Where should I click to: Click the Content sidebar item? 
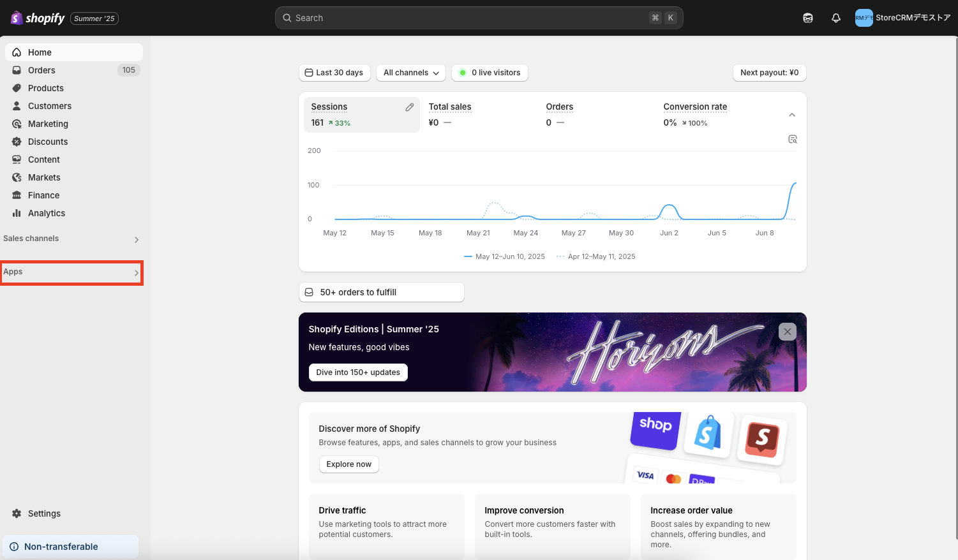point(74,159)
